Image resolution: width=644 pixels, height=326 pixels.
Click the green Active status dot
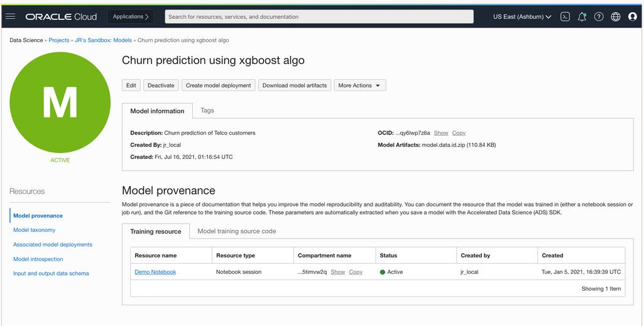pos(383,272)
